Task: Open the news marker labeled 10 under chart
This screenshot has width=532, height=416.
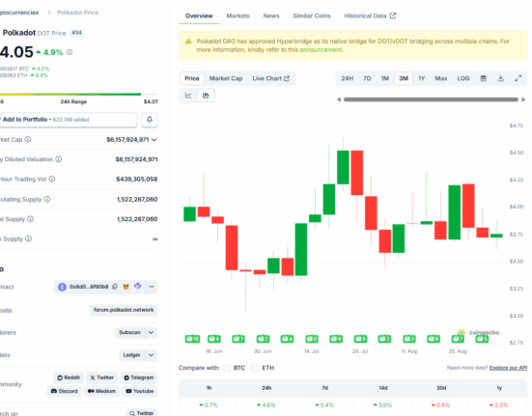Action: [192, 339]
